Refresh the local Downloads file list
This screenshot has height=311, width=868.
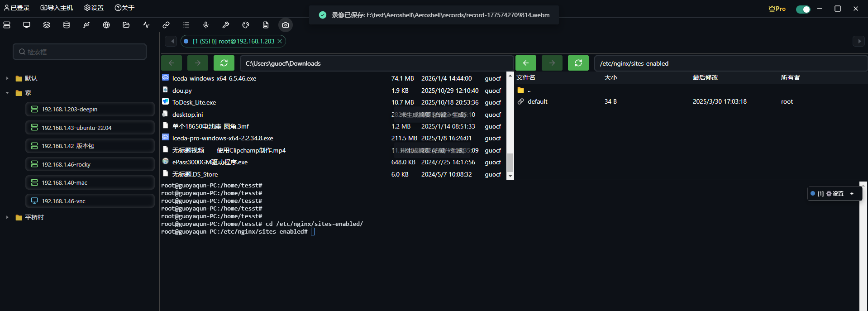coord(224,63)
